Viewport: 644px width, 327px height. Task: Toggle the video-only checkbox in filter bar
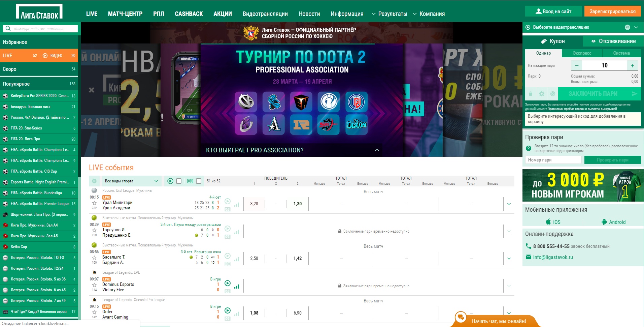(x=179, y=181)
